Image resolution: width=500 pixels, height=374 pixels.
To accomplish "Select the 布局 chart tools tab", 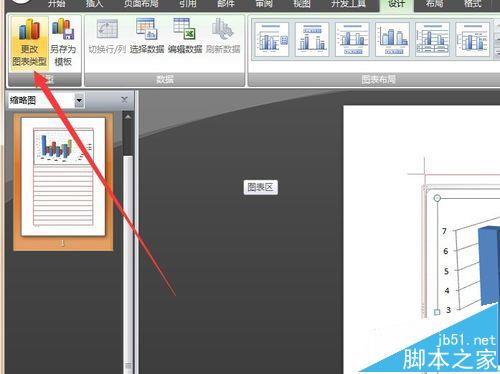I will pyautogui.click(x=434, y=4).
